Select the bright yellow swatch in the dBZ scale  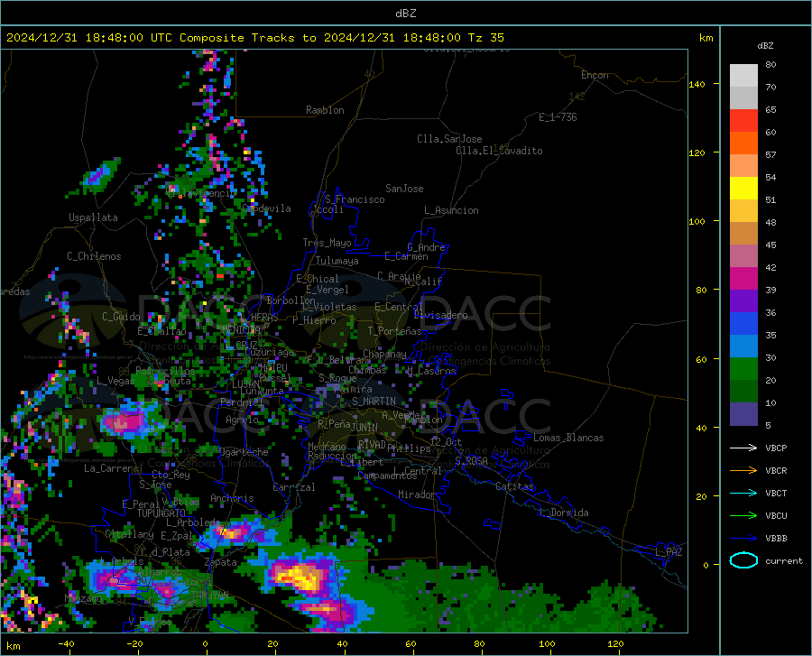tap(743, 189)
